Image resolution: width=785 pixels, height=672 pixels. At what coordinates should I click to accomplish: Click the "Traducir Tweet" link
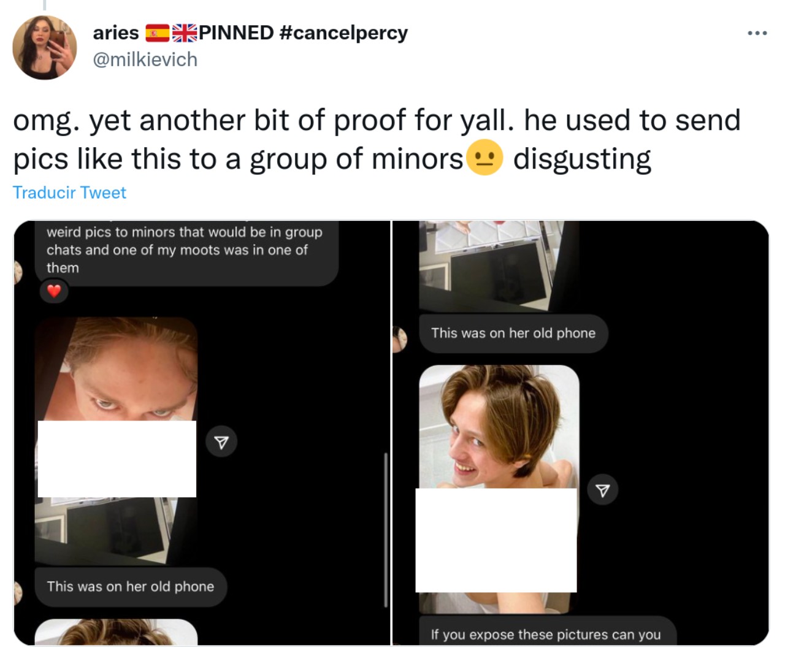click(x=69, y=193)
